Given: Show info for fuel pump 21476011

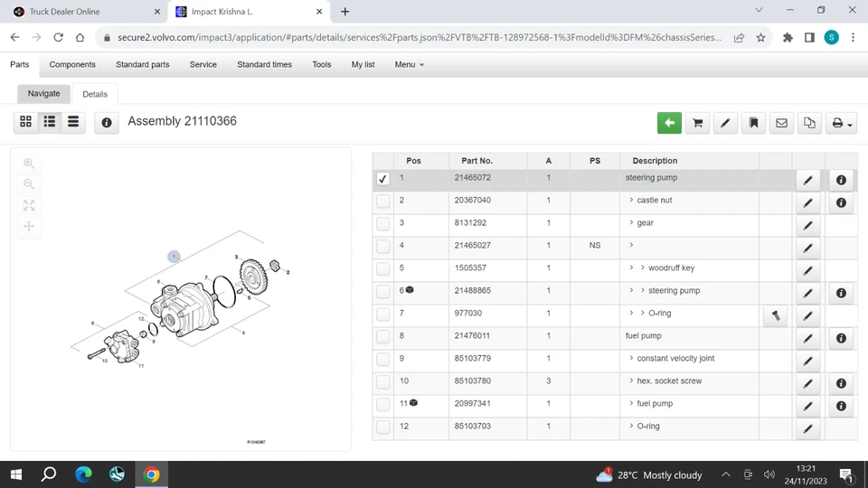Looking at the screenshot, I should (841, 339).
